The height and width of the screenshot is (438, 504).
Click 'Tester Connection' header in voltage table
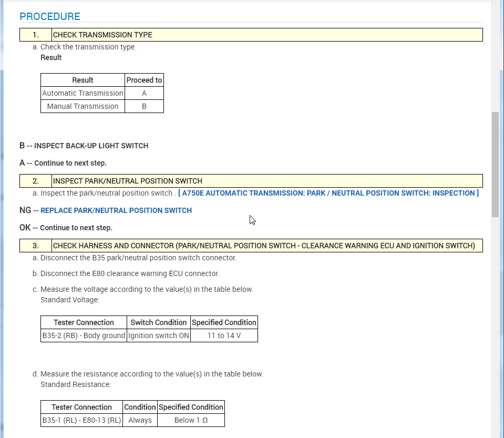(84, 322)
